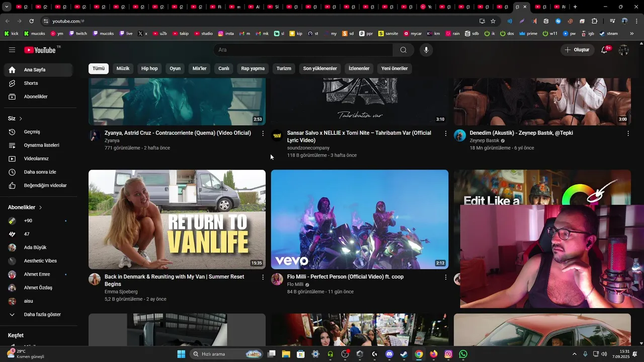Open Windows Start menu
The width and height of the screenshot is (644, 362).
coord(181,354)
